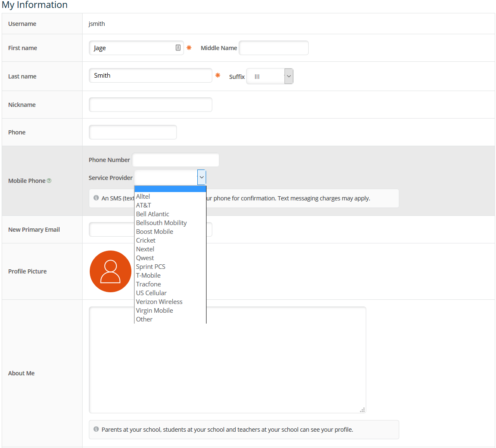Click the Middle Name text field

(x=274, y=48)
